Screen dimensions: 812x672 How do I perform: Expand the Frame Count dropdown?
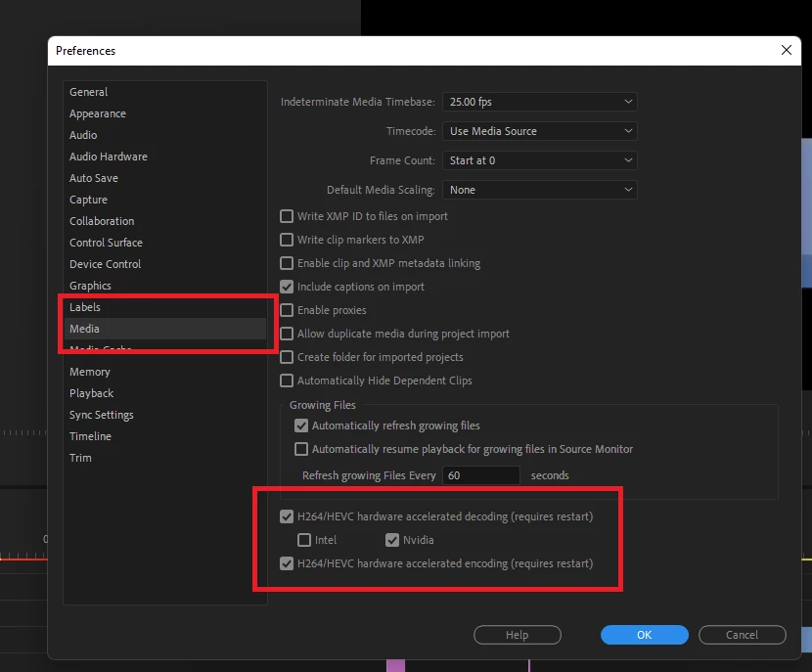540,160
